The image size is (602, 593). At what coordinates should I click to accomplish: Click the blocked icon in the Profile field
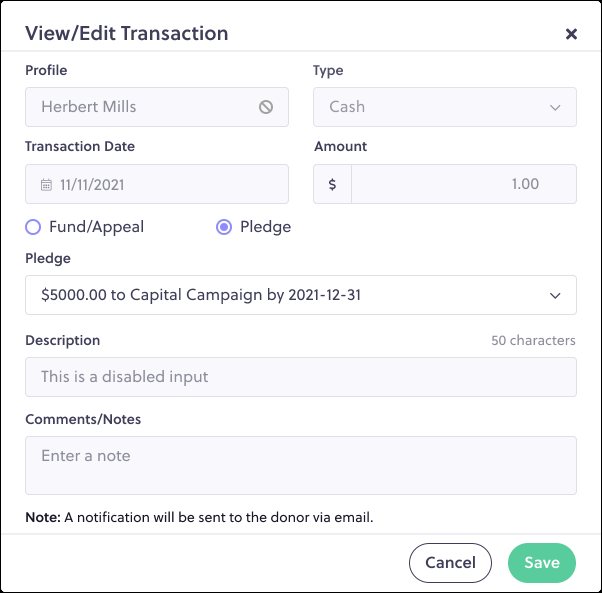coord(266,107)
